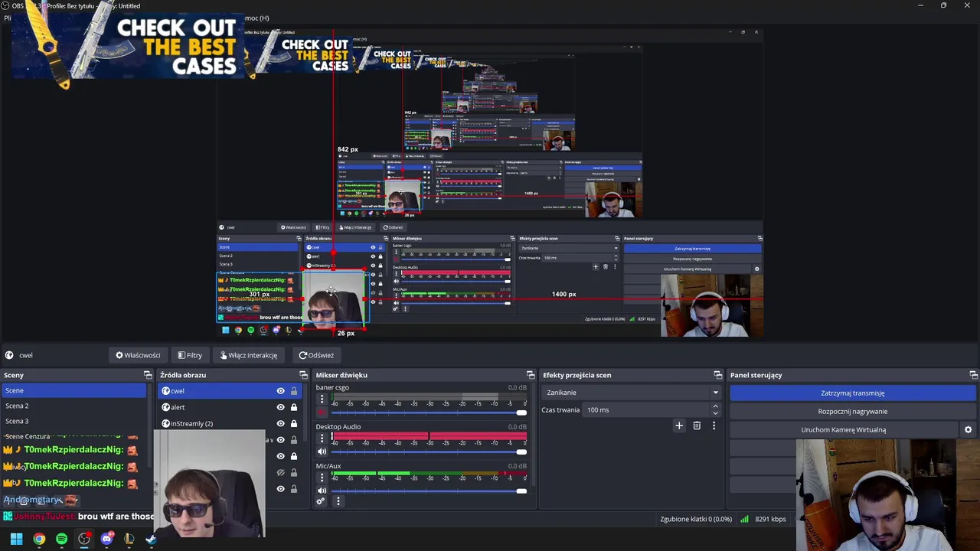The image size is (980, 551).
Task: Undock the Sceny panel
Action: [x=148, y=375]
